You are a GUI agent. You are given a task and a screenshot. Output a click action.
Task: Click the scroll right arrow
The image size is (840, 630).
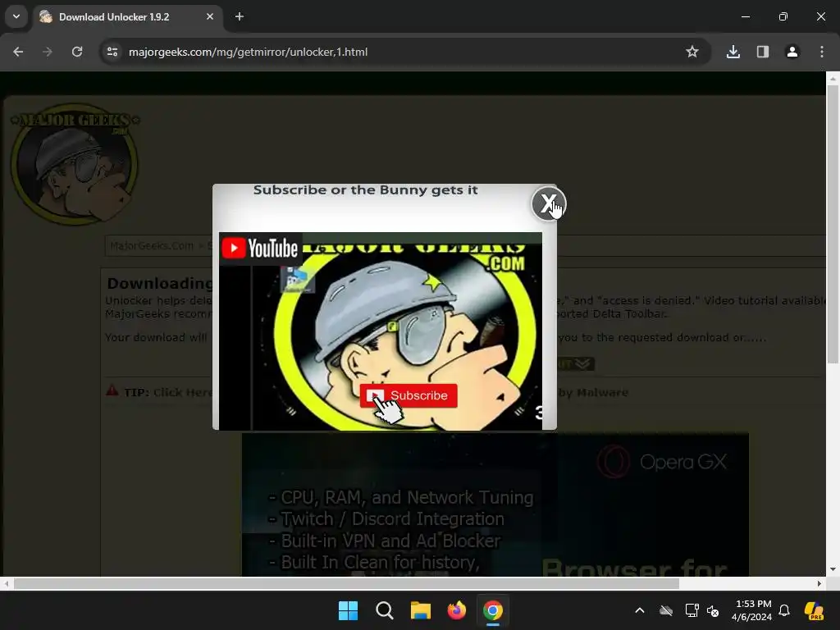tap(819, 583)
